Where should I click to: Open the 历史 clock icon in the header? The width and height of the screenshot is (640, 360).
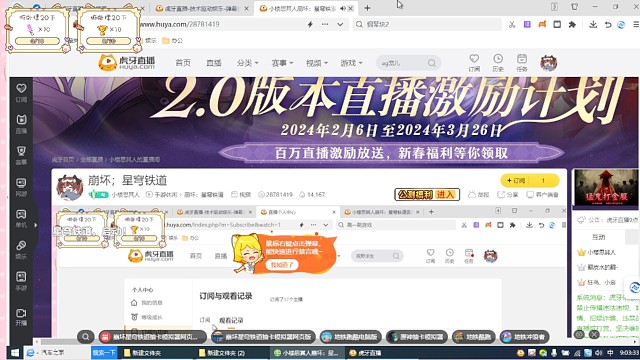[x=498, y=63]
